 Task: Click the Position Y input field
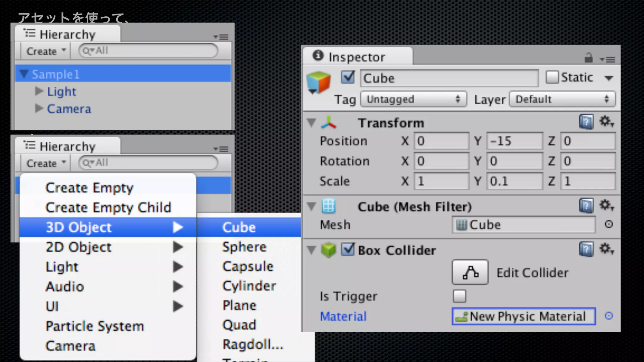coord(514,141)
